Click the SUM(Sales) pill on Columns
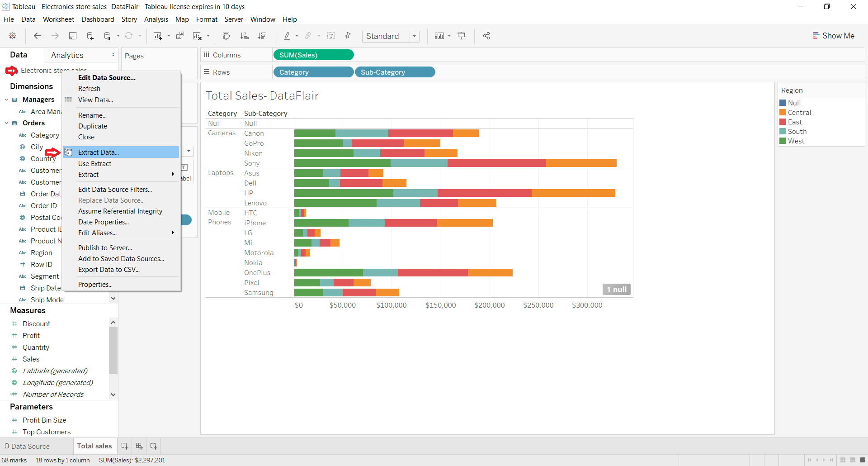This screenshot has height=466, width=868. (x=313, y=55)
